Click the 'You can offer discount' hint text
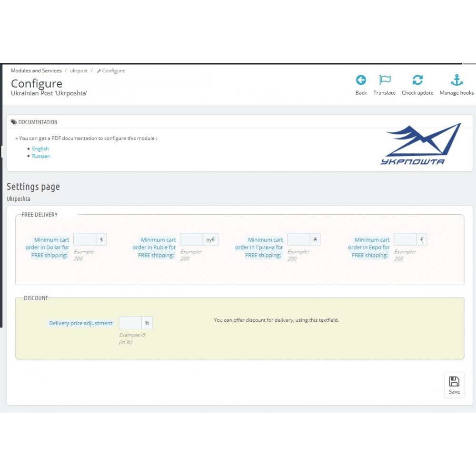Screen dimensions: 476x476 click(x=276, y=320)
